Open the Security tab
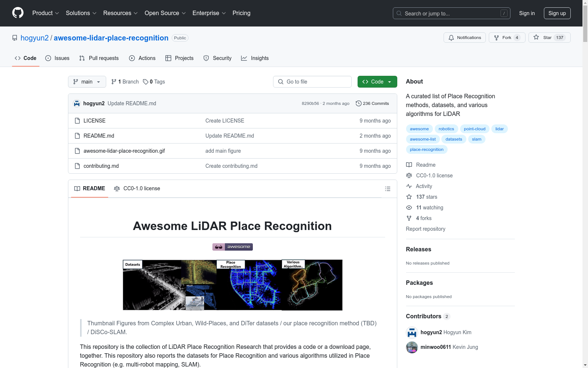 pyautogui.click(x=218, y=58)
